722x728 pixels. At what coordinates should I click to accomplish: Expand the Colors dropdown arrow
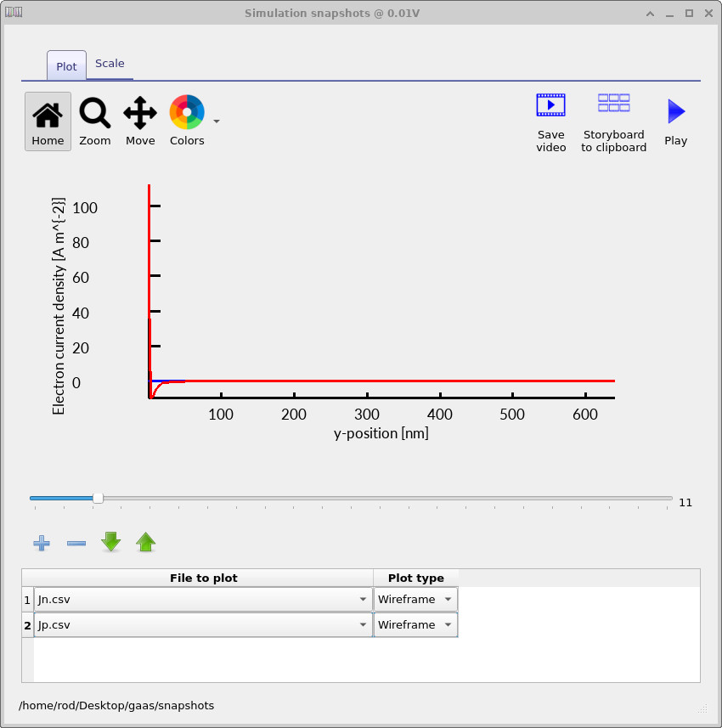(217, 121)
